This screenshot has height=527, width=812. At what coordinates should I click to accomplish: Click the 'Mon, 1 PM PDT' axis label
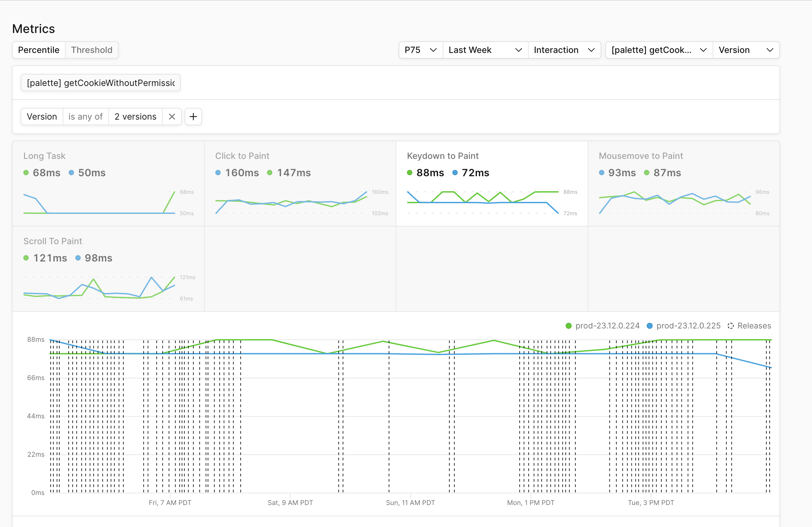coord(531,503)
